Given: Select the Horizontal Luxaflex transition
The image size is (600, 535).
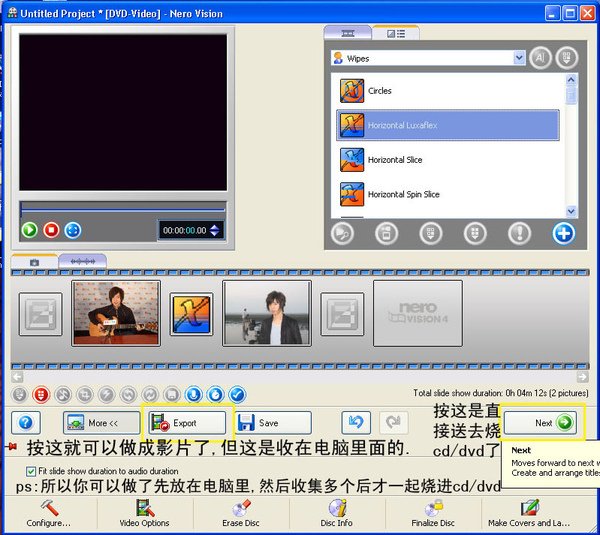Looking at the screenshot, I should 448,125.
